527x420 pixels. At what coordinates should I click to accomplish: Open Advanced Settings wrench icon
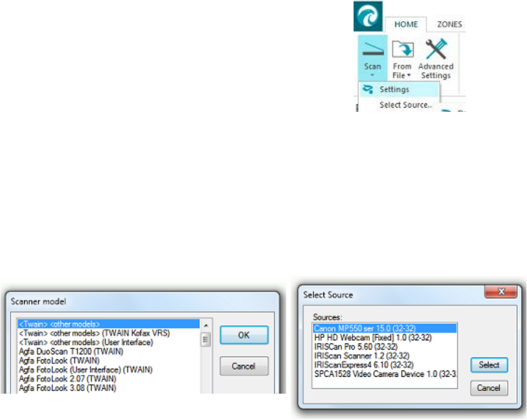point(436,49)
